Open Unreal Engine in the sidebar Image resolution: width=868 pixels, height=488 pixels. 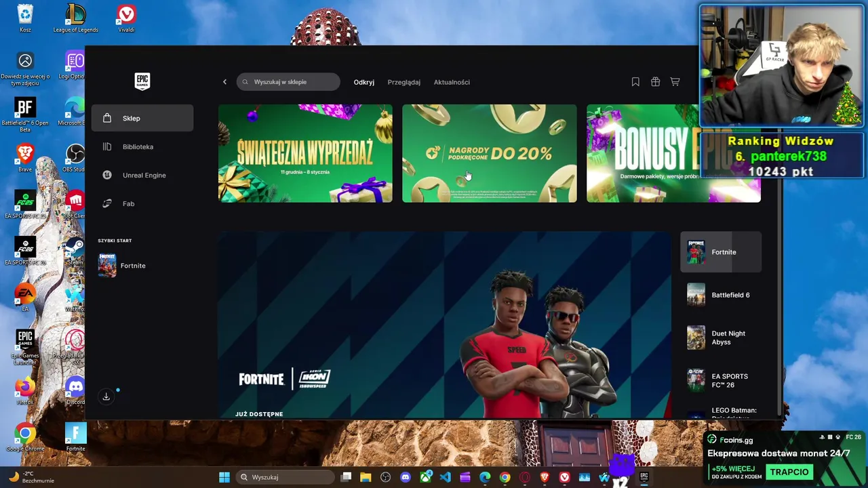(x=142, y=176)
